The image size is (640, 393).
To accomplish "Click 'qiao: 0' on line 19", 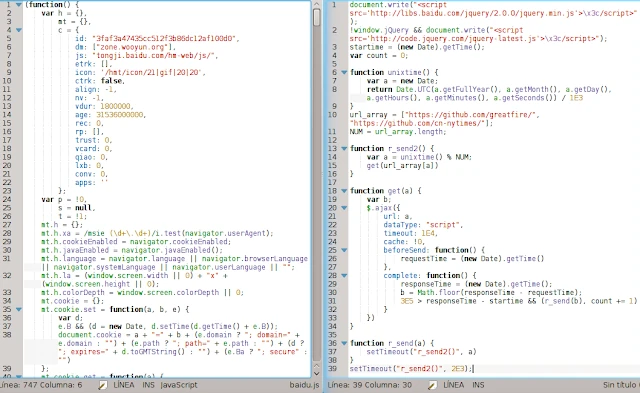I will click(x=91, y=157).
